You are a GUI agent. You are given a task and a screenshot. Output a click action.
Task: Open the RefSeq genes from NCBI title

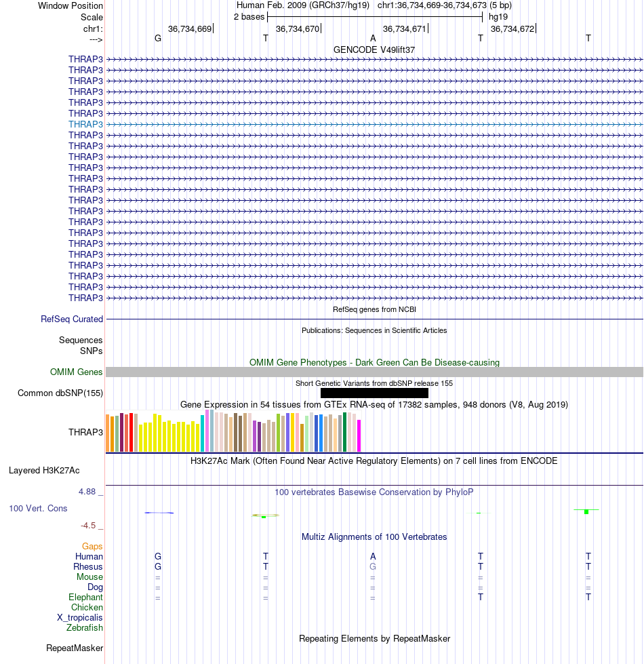click(x=374, y=309)
